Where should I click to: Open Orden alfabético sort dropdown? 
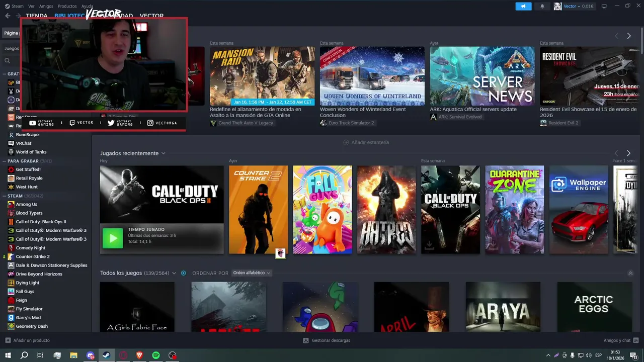(252, 273)
